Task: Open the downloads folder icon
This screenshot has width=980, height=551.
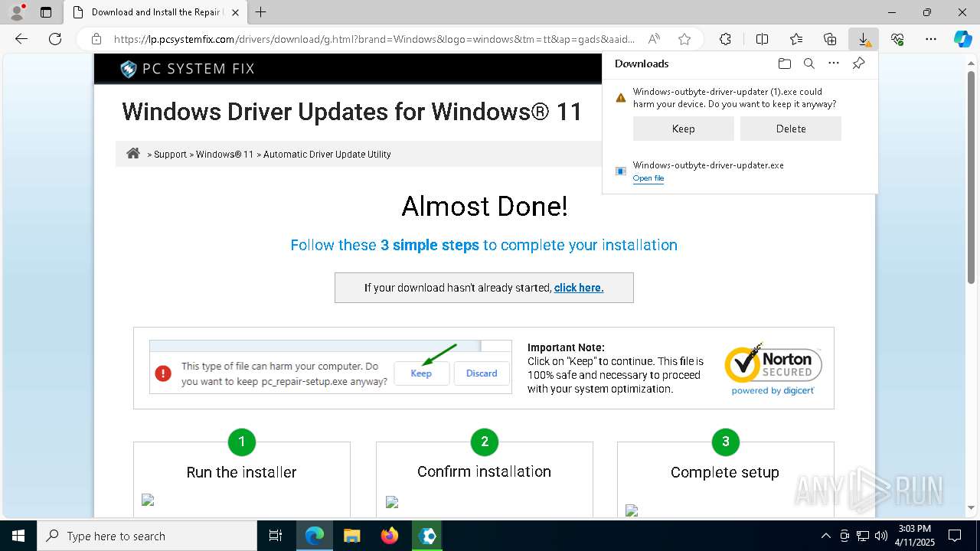Action: coord(784,64)
